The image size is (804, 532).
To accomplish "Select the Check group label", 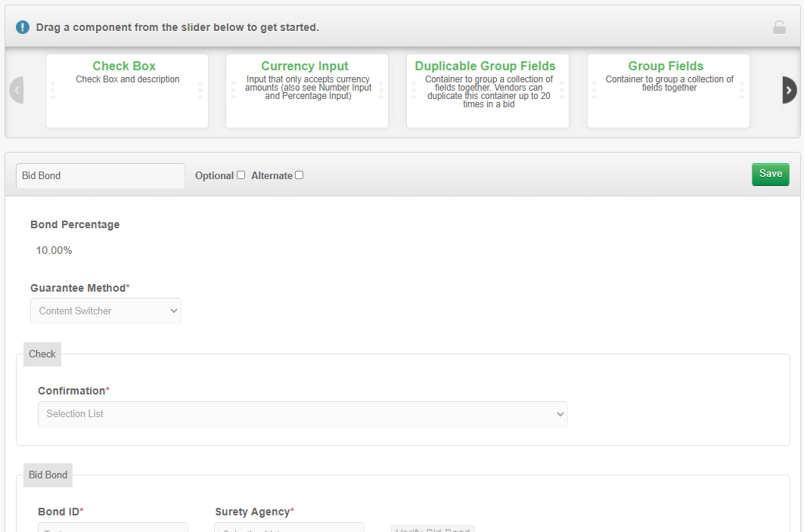I will [x=42, y=354].
